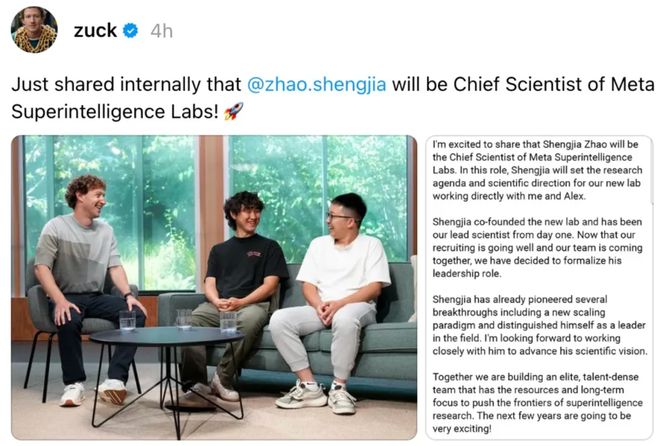This screenshot has height=446, width=660.
Task: Click zuck's profile avatar picture
Action: pyautogui.click(x=33, y=30)
